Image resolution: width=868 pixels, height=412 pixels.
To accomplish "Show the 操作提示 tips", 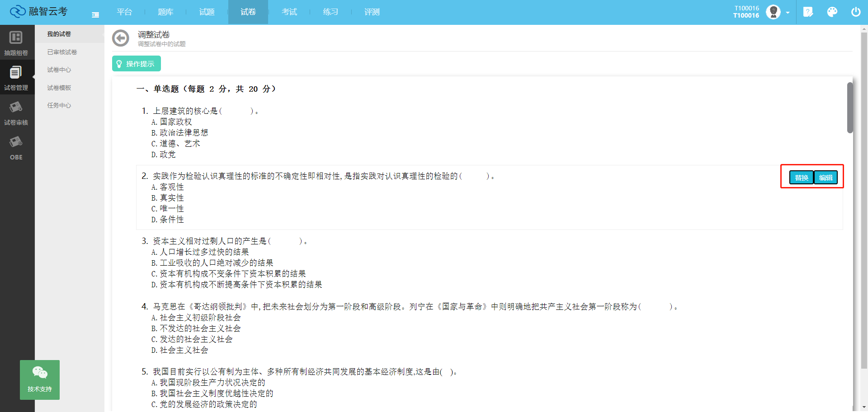I will tap(136, 64).
